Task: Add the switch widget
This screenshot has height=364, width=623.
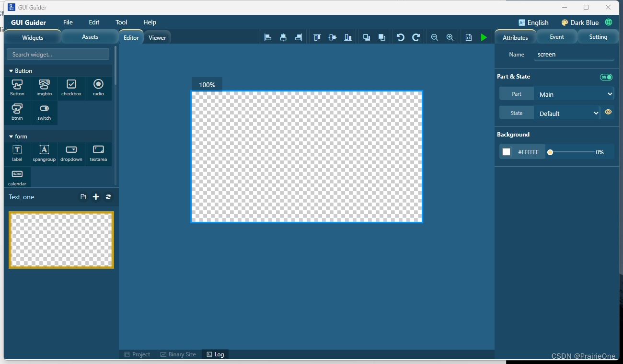Action: tap(44, 113)
